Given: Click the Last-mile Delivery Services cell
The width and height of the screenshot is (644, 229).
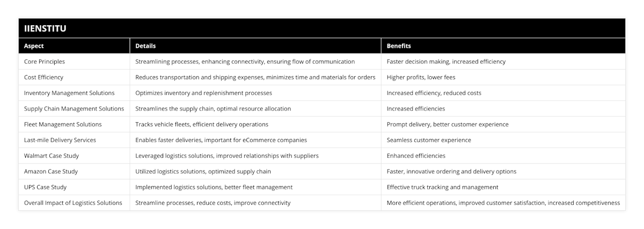Looking at the screenshot, I should [x=60, y=140].
